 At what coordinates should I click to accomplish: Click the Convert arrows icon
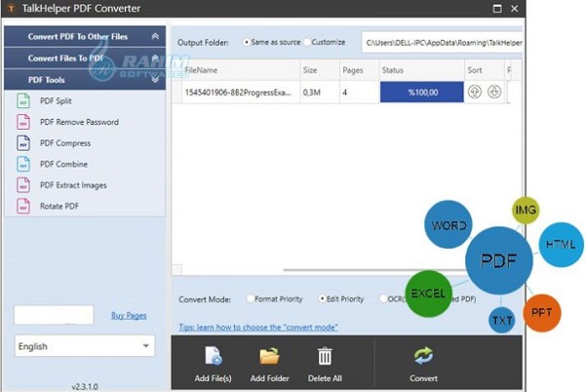tap(423, 356)
